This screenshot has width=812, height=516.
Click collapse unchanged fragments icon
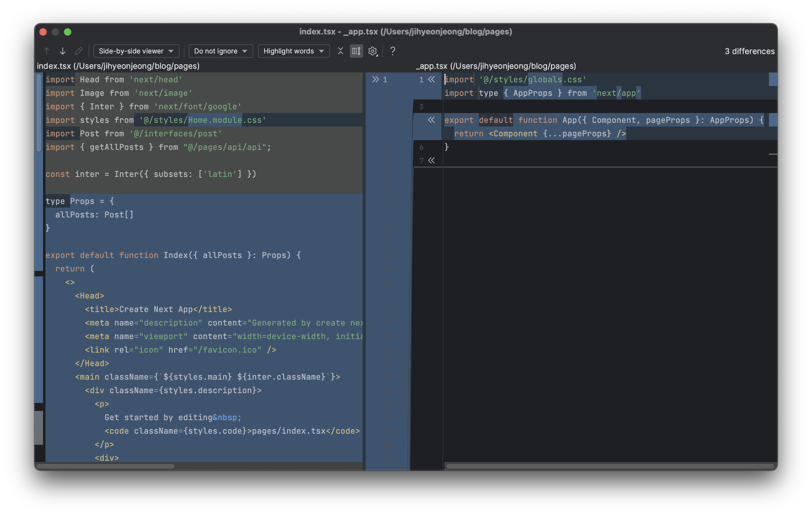pos(340,51)
